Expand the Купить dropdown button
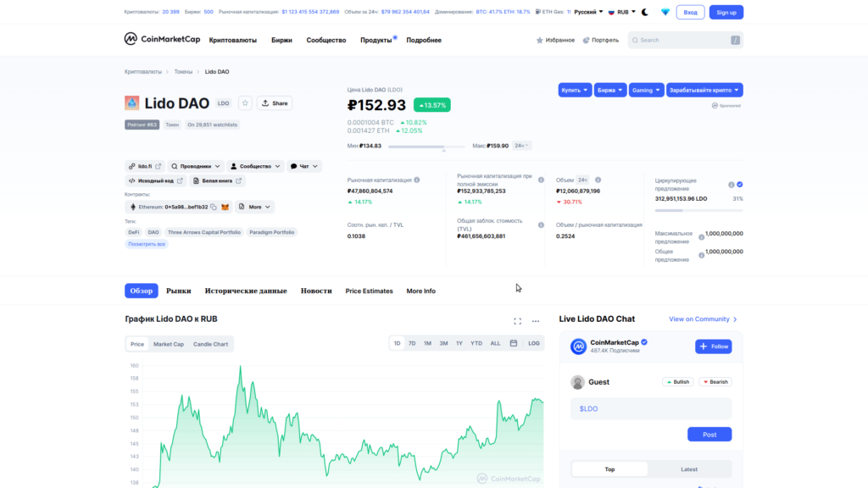 574,89
